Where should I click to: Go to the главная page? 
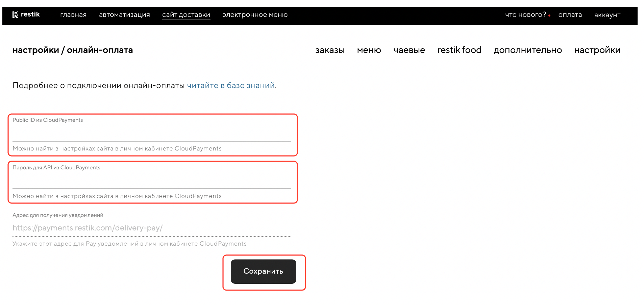click(73, 15)
